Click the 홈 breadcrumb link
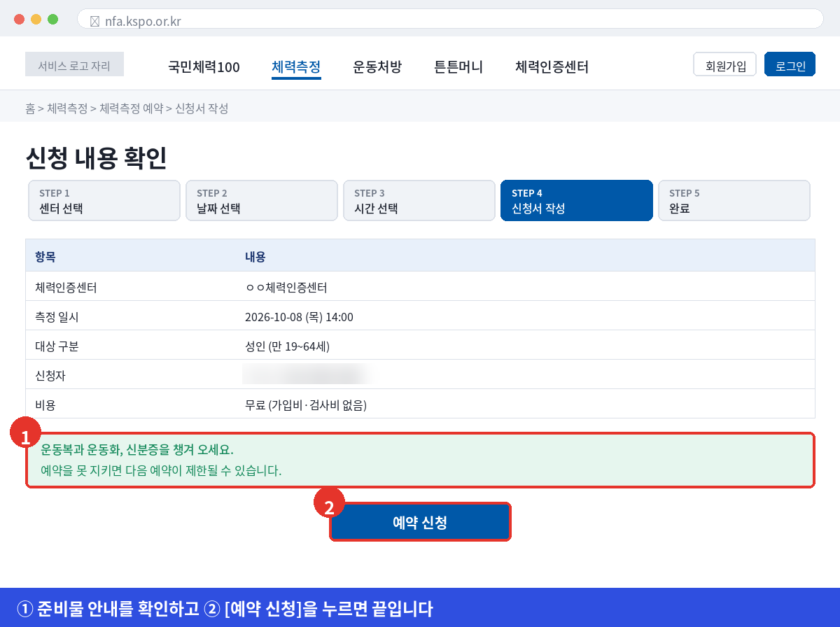Screen dimensions: 840x627 (x=30, y=108)
